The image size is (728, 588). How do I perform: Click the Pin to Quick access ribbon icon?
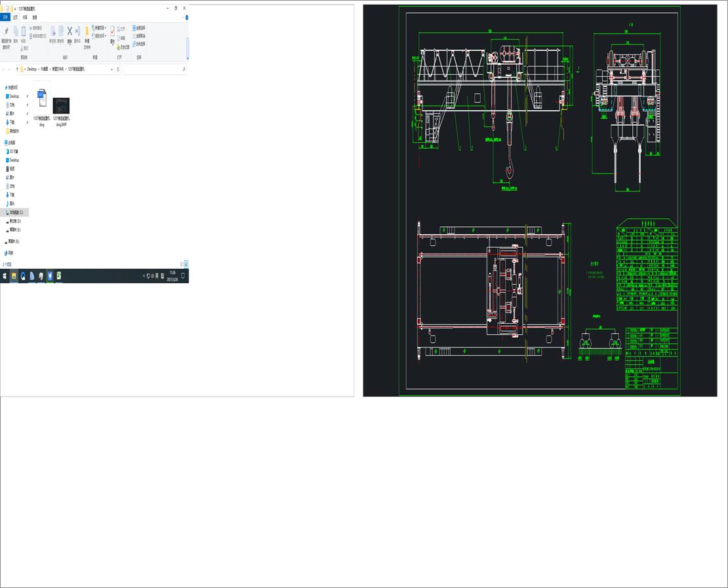click(x=6, y=31)
